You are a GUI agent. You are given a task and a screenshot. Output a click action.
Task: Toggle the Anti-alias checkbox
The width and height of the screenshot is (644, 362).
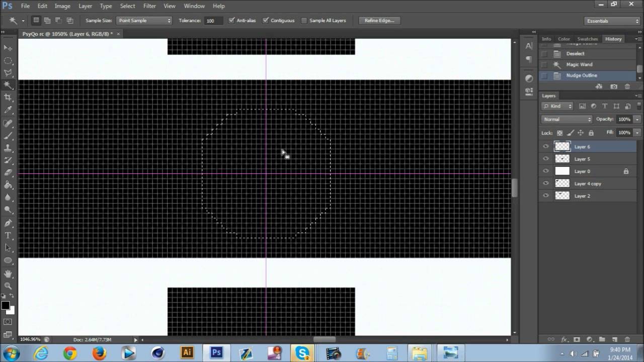pyautogui.click(x=231, y=21)
